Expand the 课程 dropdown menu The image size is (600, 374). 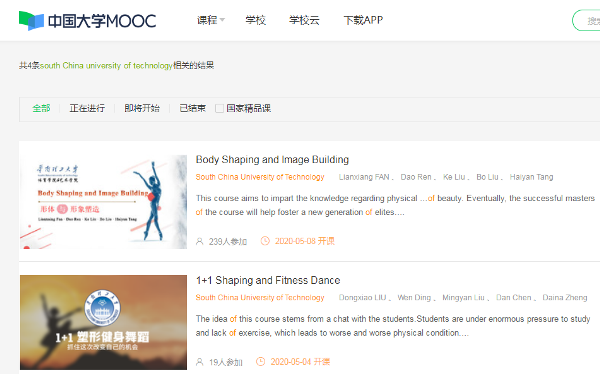click(x=211, y=20)
